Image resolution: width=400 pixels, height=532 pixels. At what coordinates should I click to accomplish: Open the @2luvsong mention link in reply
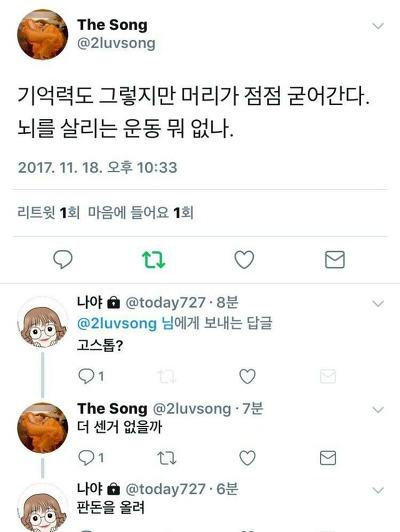(117, 323)
